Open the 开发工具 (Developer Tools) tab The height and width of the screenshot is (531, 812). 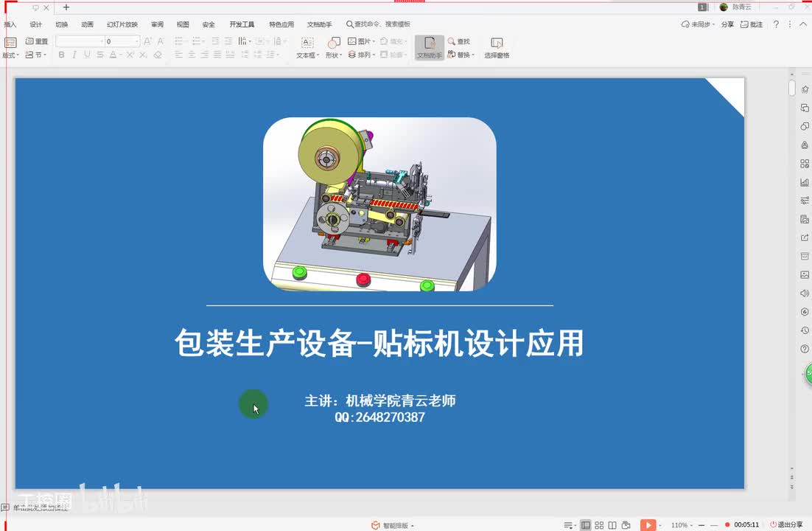coord(242,24)
